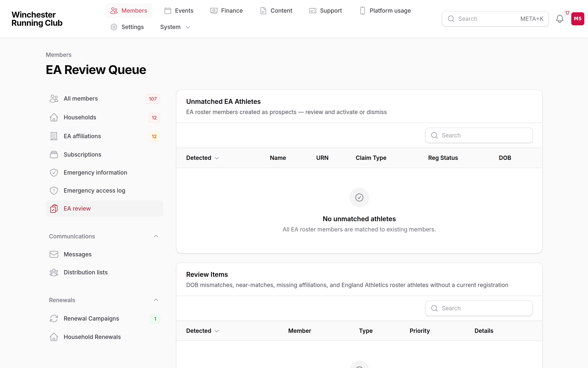Click the Members breadcrumb link

pyautogui.click(x=59, y=55)
